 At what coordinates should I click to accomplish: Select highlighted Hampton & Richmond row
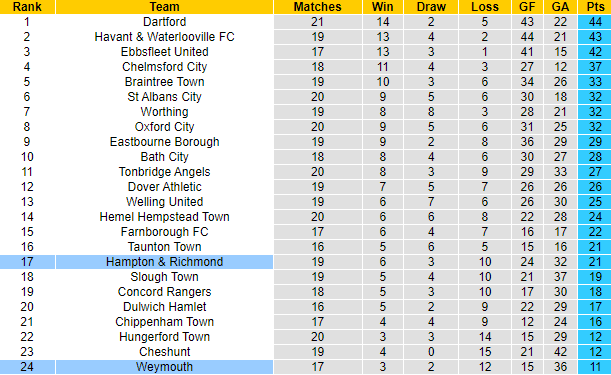[306, 262]
